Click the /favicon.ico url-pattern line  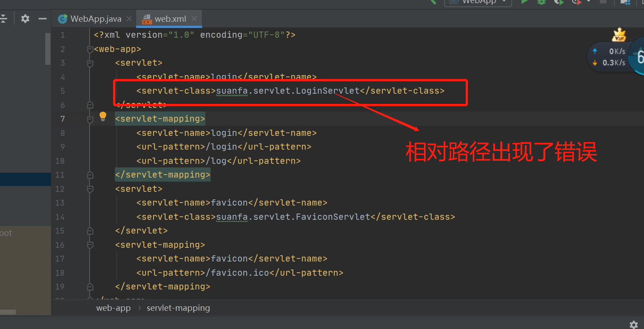[x=240, y=273]
